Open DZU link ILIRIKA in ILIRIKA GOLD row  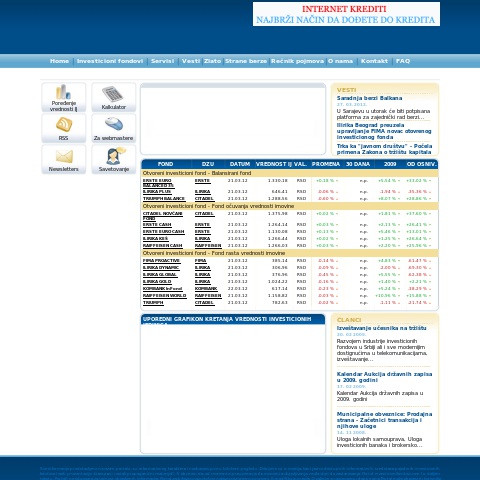tap(203, 282)
